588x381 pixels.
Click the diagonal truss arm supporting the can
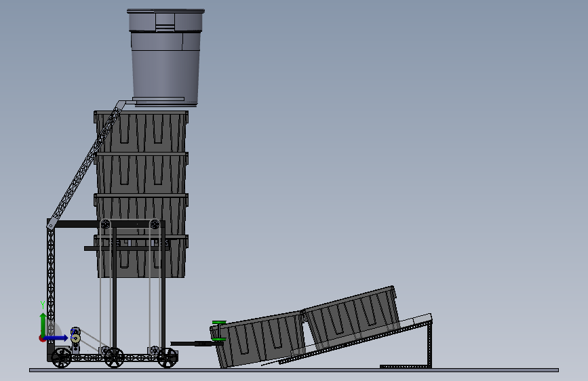click(85, 165)
